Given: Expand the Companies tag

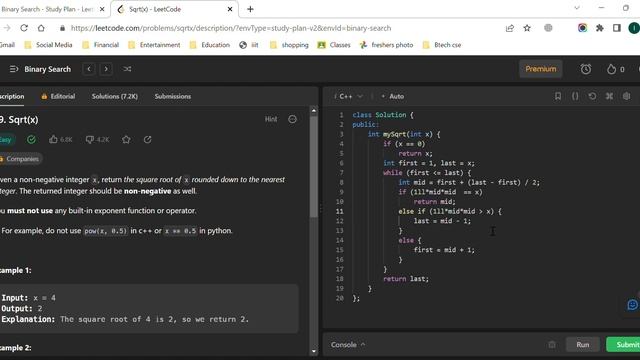Looking at the screenshot, I should (x=20, y=159).
